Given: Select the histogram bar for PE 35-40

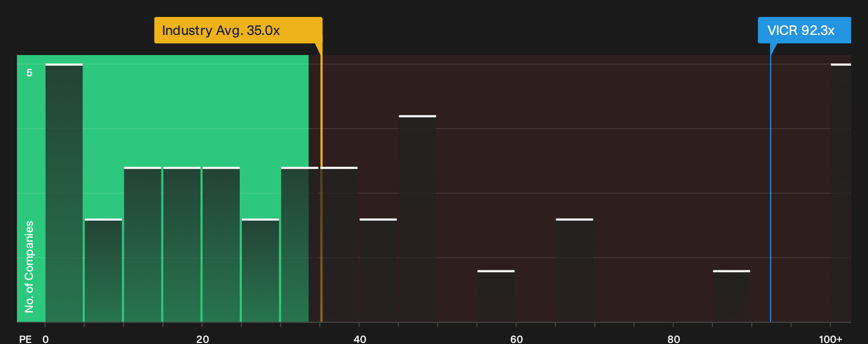Looking at the screenshot, I should (339, 244).
